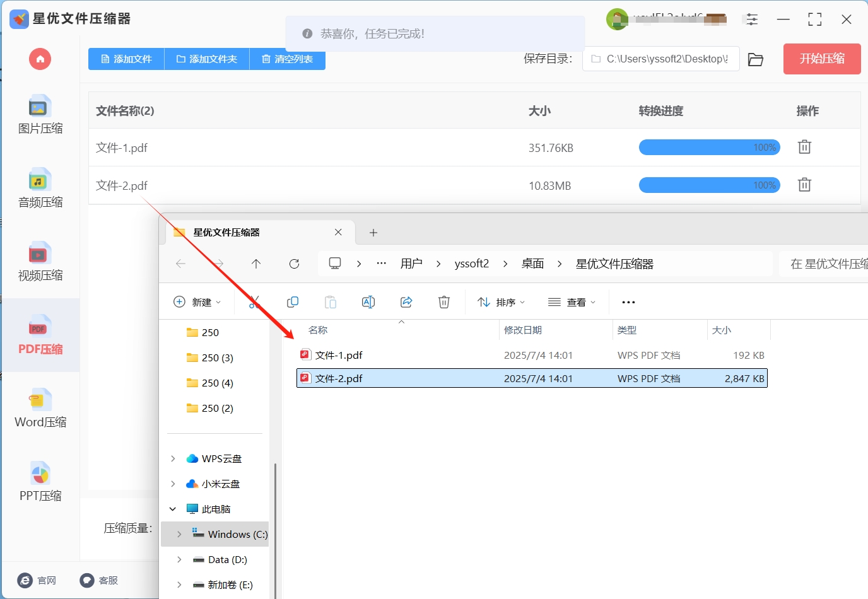Click the Explorer back arrow
This screenshot has width=868, height=599.
tap(181, 264)
